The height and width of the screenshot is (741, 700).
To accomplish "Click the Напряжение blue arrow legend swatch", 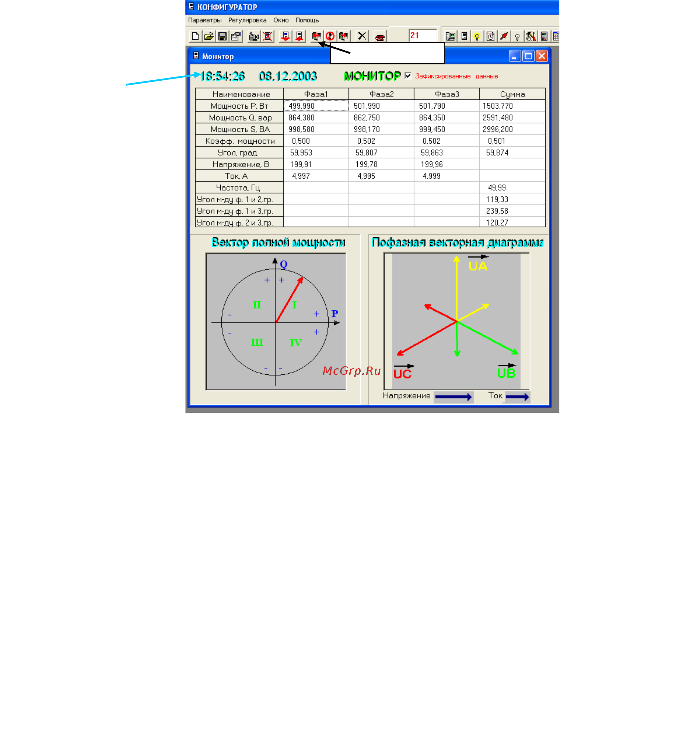I will (453, 397).
